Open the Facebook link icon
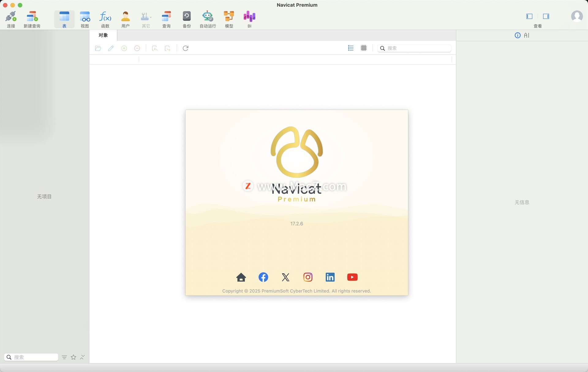This screenshot has width=588, height=372. pyautogui.click(x=263, y=277)
